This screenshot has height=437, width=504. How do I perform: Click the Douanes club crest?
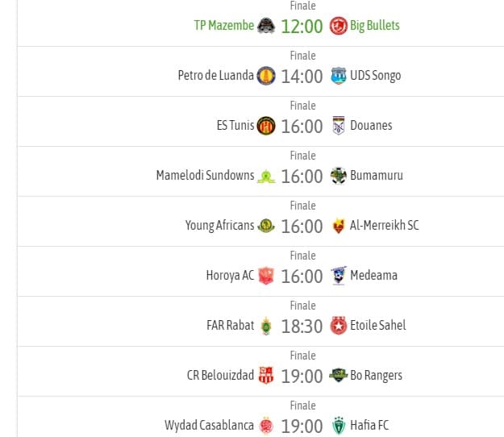click(339, 126)
